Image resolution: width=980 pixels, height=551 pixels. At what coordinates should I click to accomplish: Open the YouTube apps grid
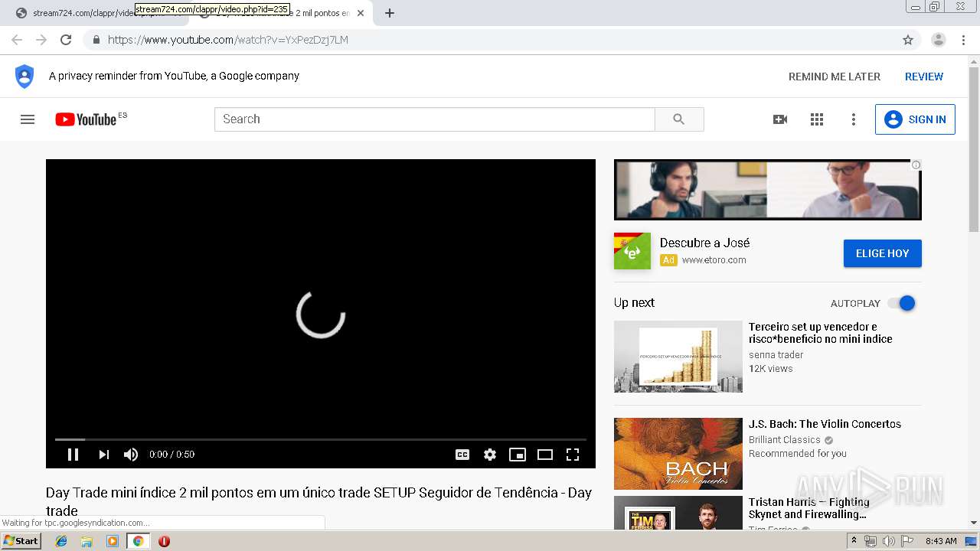(817, 119)
